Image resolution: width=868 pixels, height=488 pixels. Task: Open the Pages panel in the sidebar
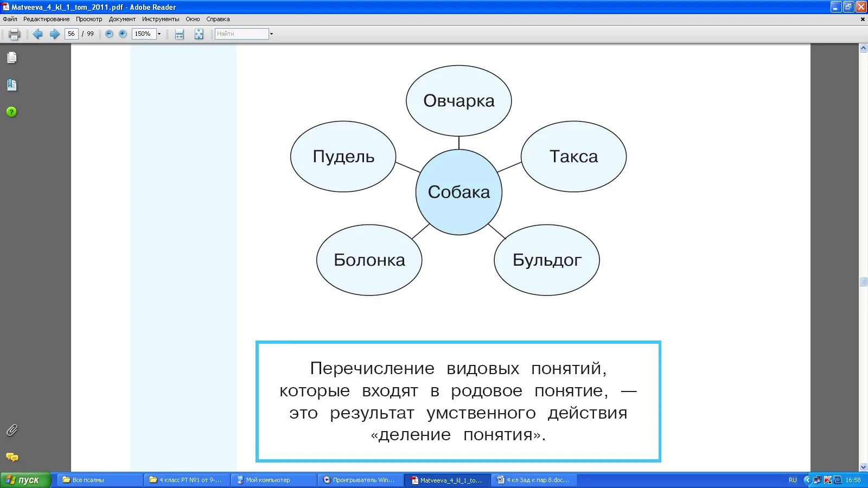12,57
